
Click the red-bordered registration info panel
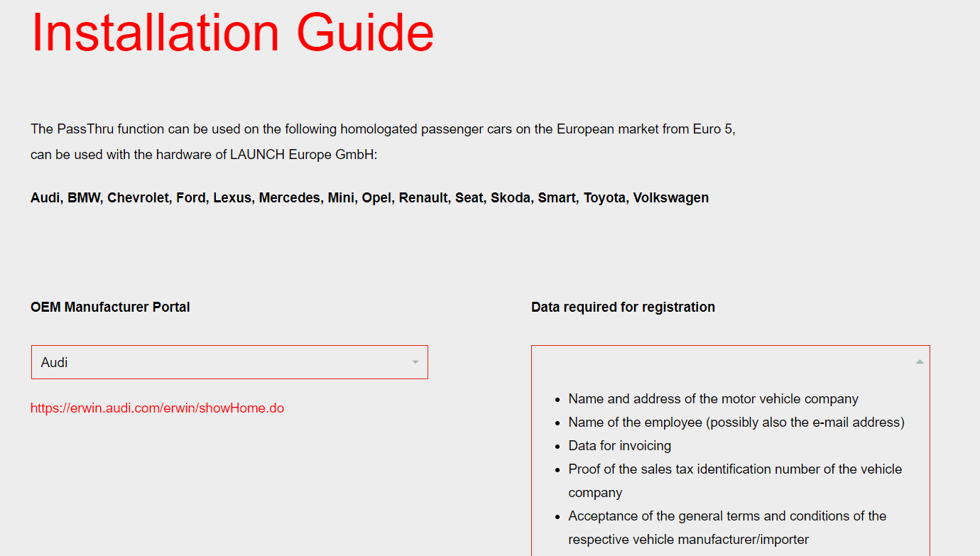tap(730, 454)
